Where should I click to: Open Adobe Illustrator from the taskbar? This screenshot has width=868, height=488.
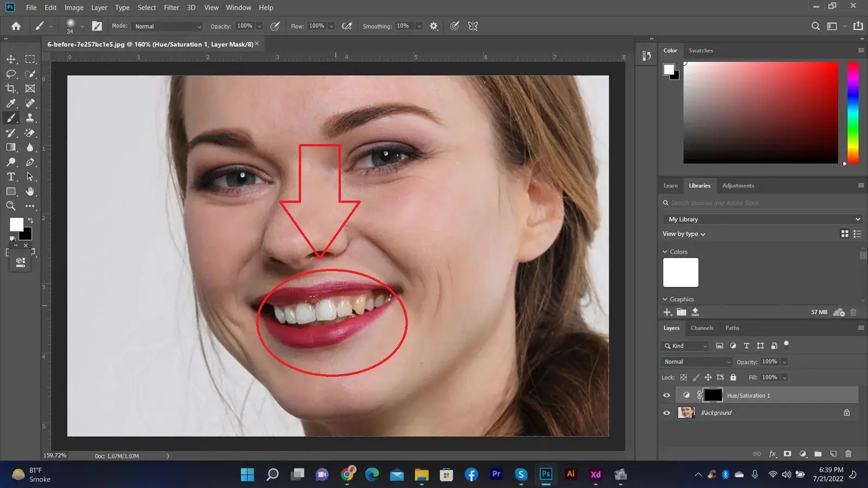coord(570,474)
